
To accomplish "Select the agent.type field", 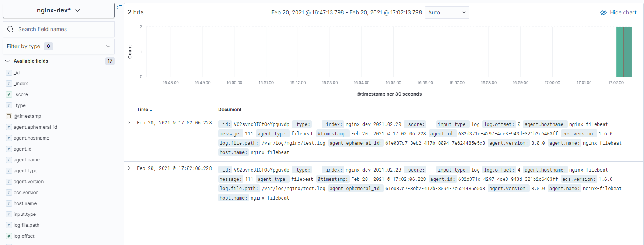I will pos(26,171).
